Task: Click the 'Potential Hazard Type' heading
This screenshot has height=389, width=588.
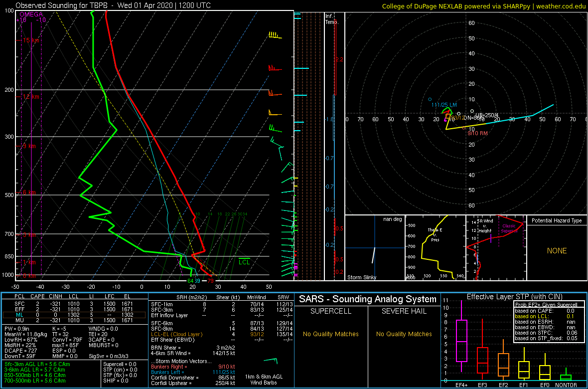Action: coord(557,221)
